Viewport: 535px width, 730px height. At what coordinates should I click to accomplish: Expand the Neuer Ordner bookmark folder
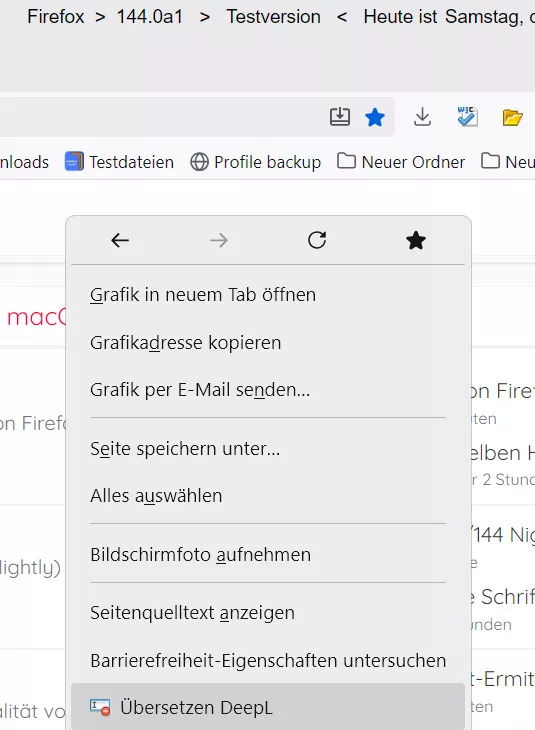[x=401, y=162]
